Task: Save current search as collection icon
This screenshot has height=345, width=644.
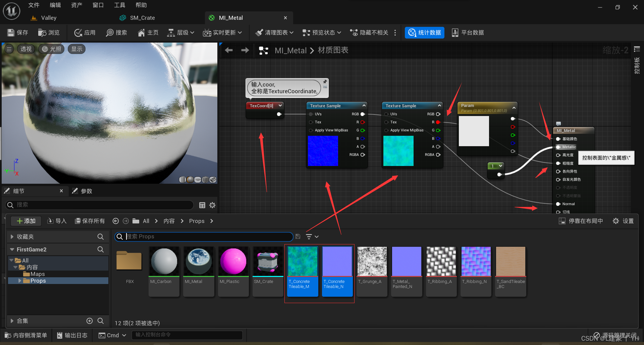Action: coord(298,236)
